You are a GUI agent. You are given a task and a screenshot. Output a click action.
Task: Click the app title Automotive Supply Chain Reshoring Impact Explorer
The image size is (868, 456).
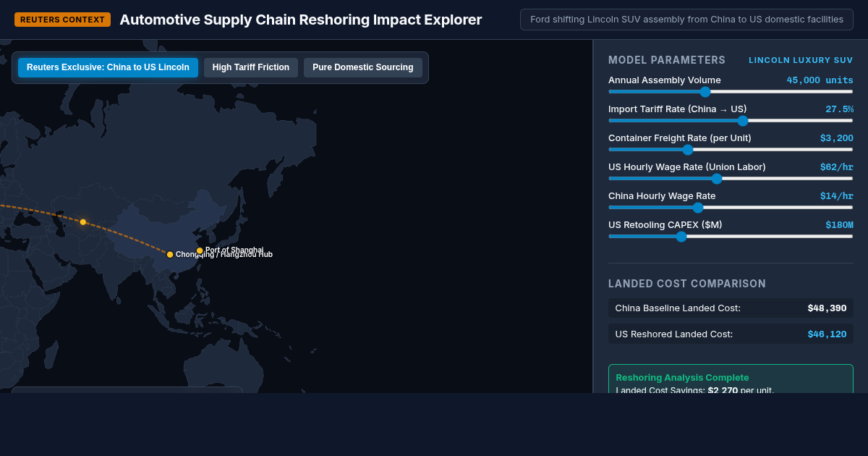(x=301, y=20)
